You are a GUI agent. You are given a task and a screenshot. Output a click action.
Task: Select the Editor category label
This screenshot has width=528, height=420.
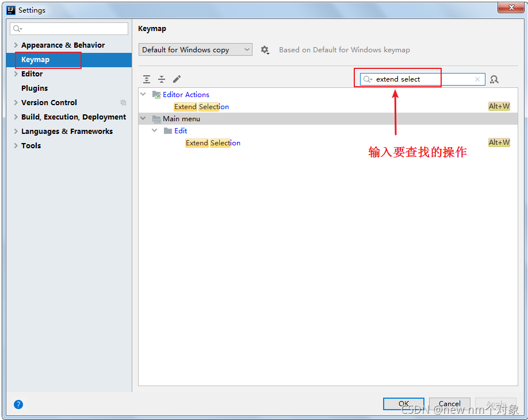pyautogui.click(x=32, y=74)
